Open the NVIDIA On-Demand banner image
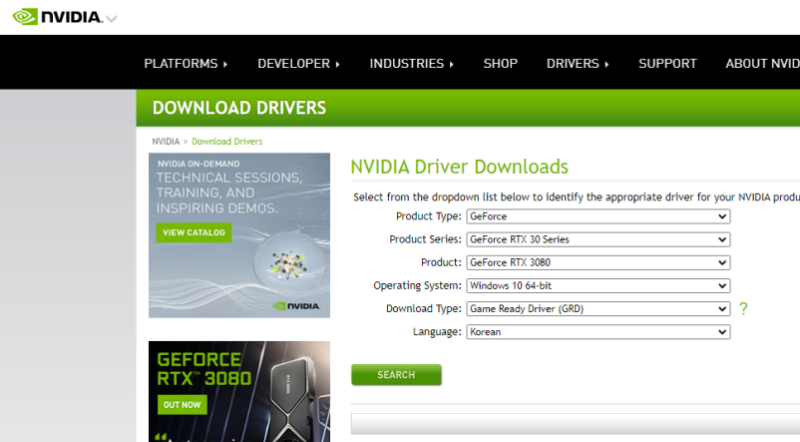 click(x=239, y=235)
